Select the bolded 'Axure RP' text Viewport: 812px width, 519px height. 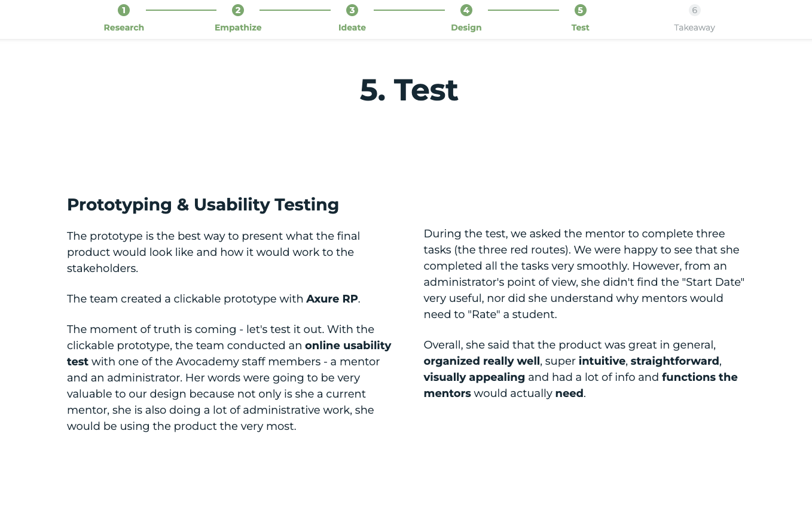tap(331, 299)
